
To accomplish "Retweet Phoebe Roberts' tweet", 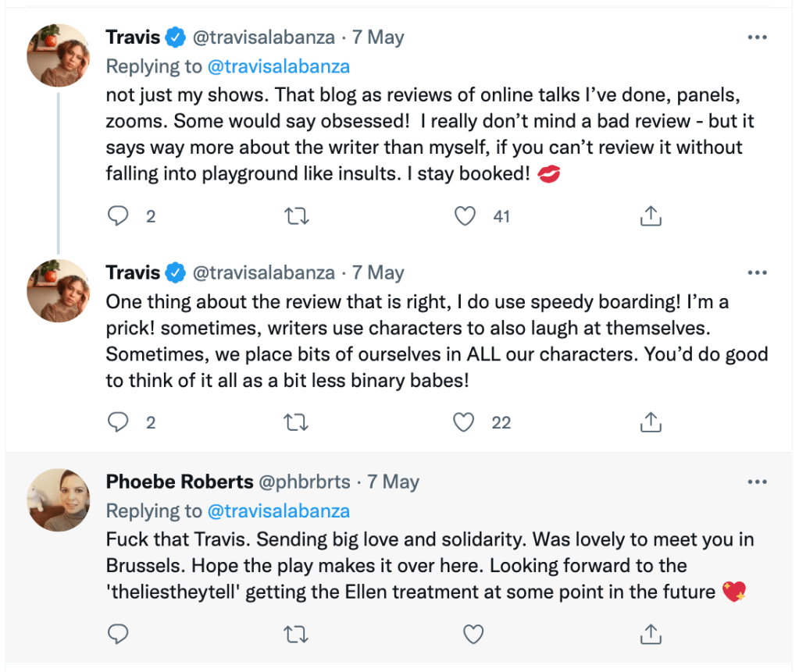I will [x=296, y=633].
